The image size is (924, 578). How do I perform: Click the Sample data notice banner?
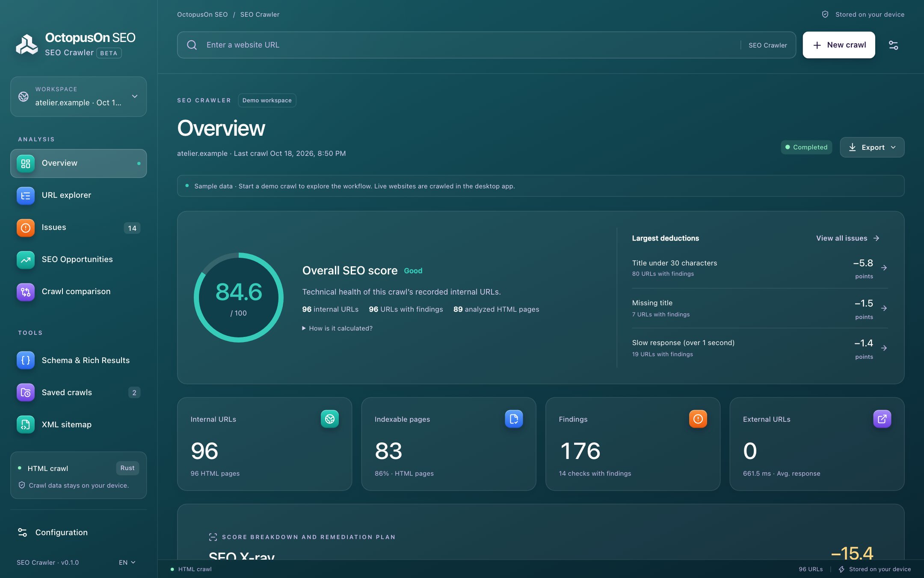[x=541, y=186]
